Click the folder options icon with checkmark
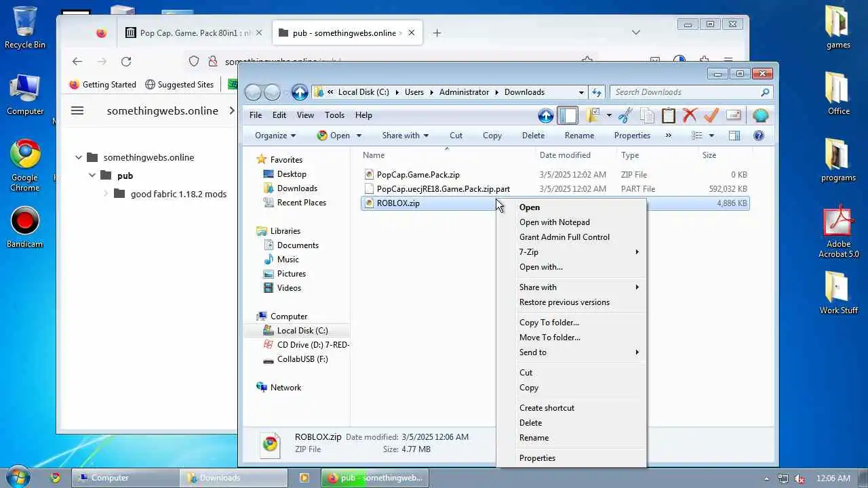The height and width of the screenshot is (488, 868). [593, 115]
